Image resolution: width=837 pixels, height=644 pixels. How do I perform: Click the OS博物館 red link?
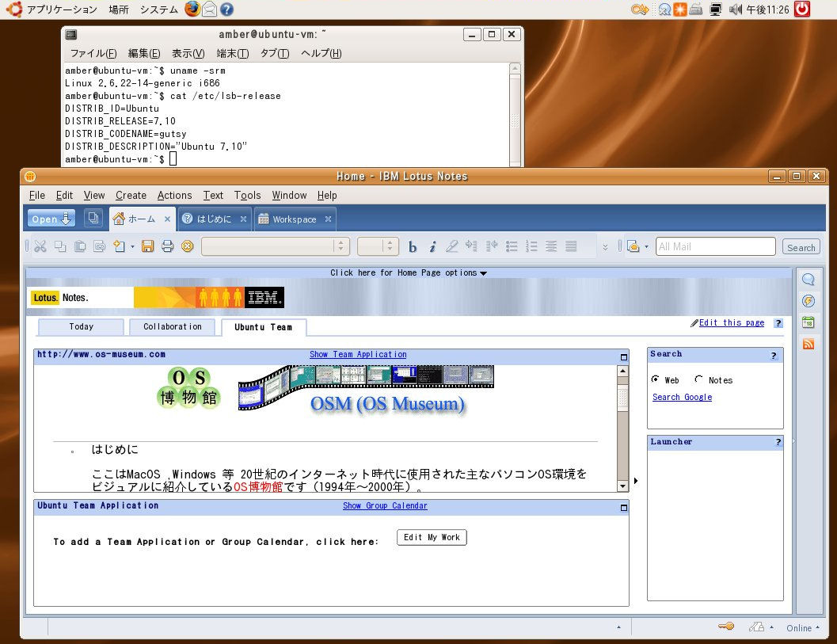(x=258, y=486)
